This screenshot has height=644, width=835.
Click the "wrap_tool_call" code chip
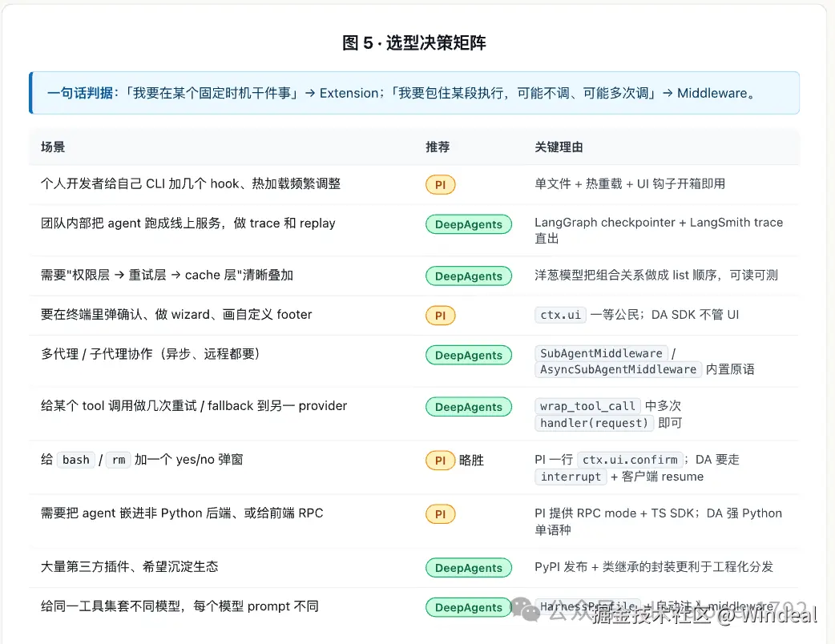point(587,405)
